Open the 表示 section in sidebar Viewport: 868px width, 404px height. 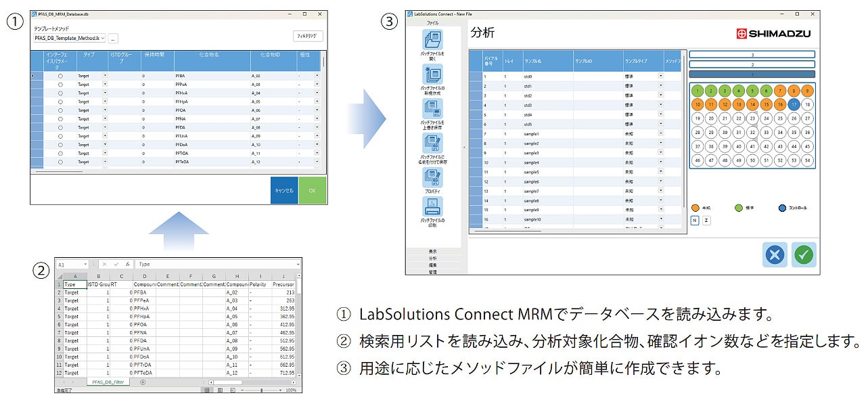pyautogui.click(x=433, y=252)
